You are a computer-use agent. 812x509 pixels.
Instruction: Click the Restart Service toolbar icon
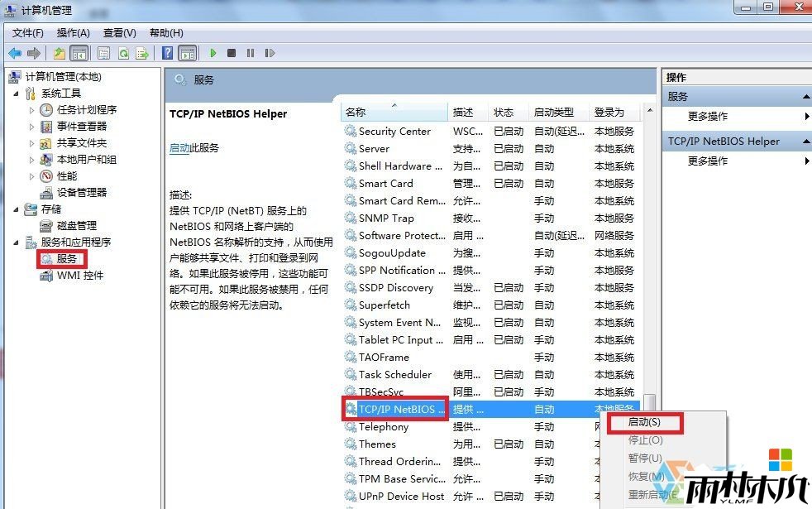(x=270, y=53)
